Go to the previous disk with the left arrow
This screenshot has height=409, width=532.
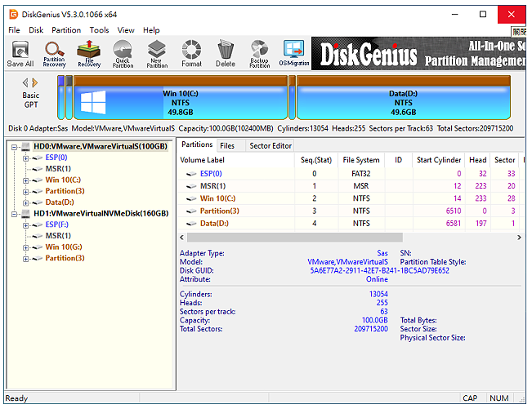pyautogui.click(x=25, y=82)
